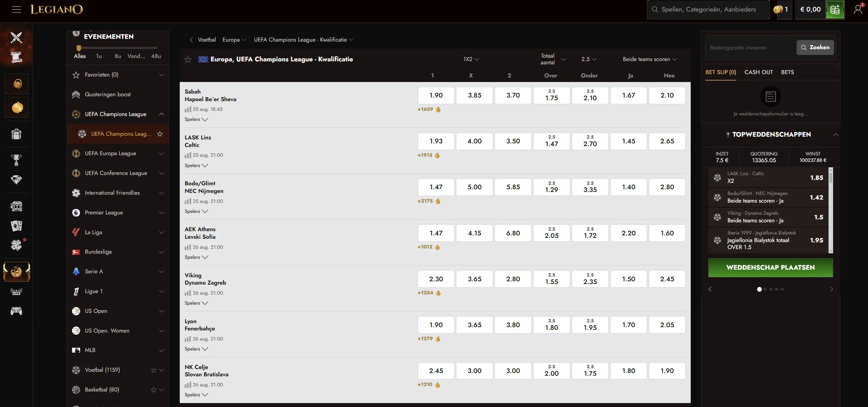Image resolution: width=868 pixels, height=407 pixels.
Task: Click the time filter slider handle
Action: tap(79, 48)
